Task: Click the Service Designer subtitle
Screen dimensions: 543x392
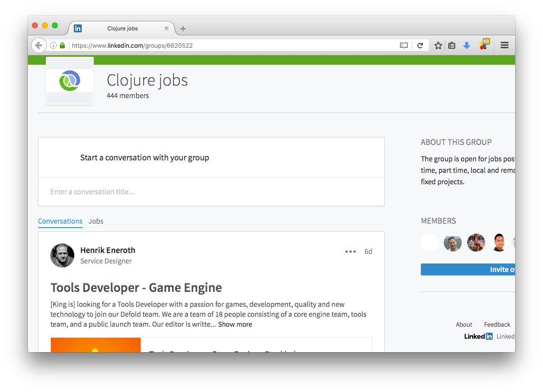Action: pyautogui.click(x=106, y=261)
